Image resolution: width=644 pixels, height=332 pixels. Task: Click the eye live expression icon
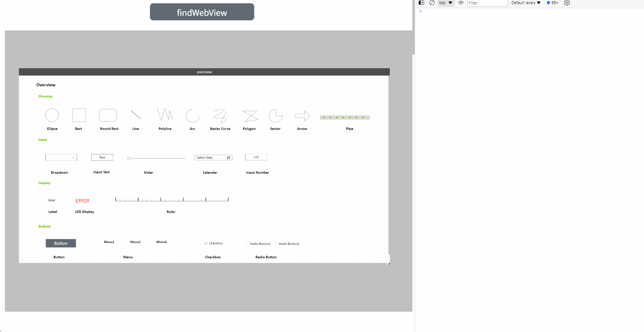coord(461,3)
